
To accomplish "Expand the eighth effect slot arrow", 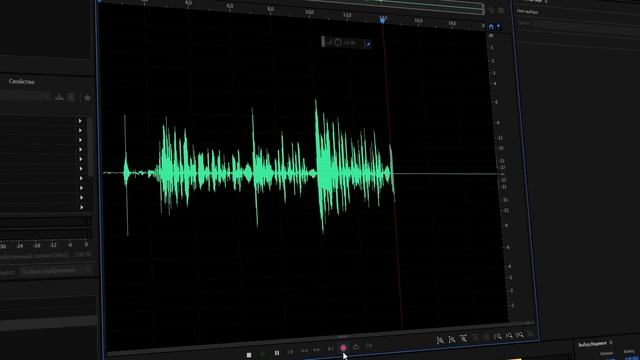I will coord(81,188).
